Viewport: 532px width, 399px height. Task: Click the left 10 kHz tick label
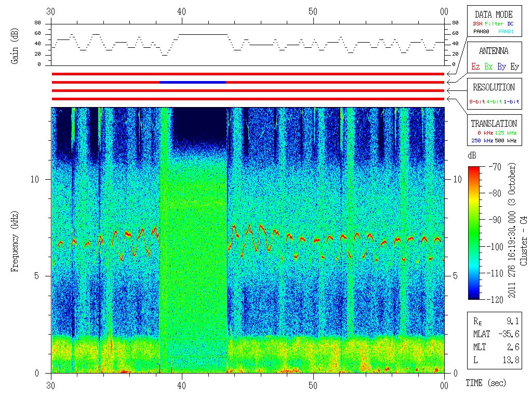(x=35, y=179)
